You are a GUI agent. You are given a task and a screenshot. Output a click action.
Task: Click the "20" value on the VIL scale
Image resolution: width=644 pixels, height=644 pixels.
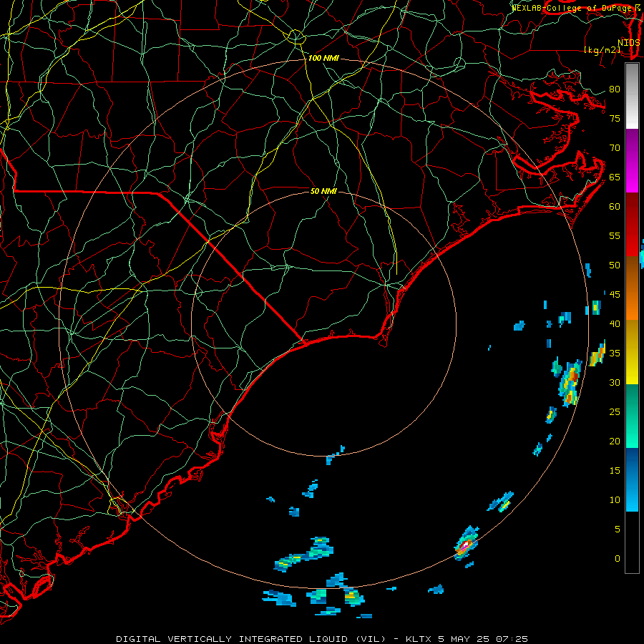[x=615, y=441]
